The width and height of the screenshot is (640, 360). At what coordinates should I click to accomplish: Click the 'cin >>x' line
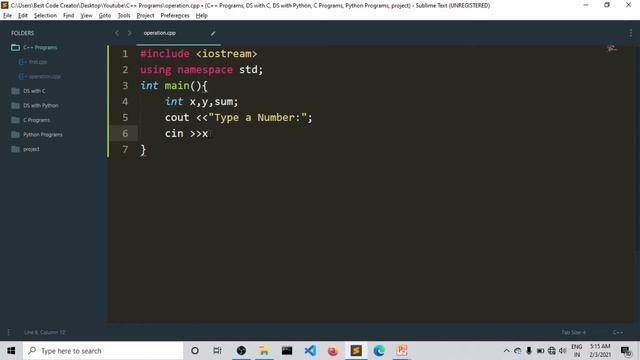[x=187, y=133]
